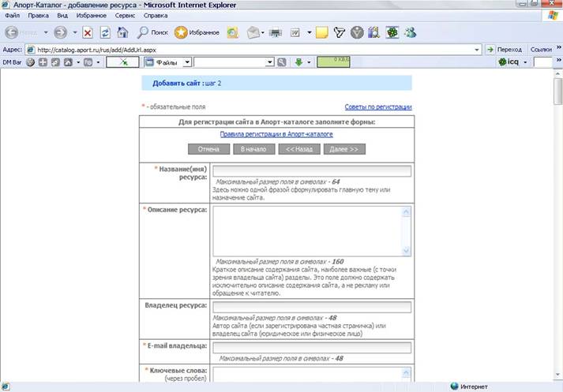Click the Далее >> button
The image size is (563, 392).
[344, 149]
